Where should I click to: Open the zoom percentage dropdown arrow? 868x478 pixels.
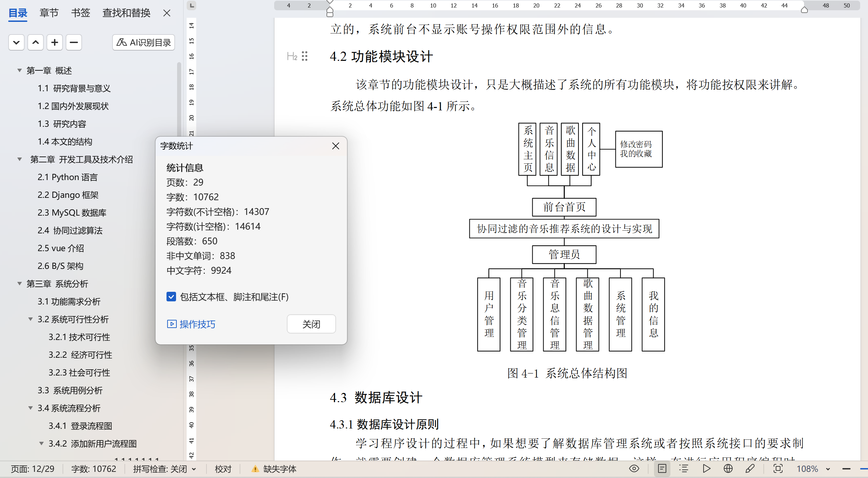828,469
